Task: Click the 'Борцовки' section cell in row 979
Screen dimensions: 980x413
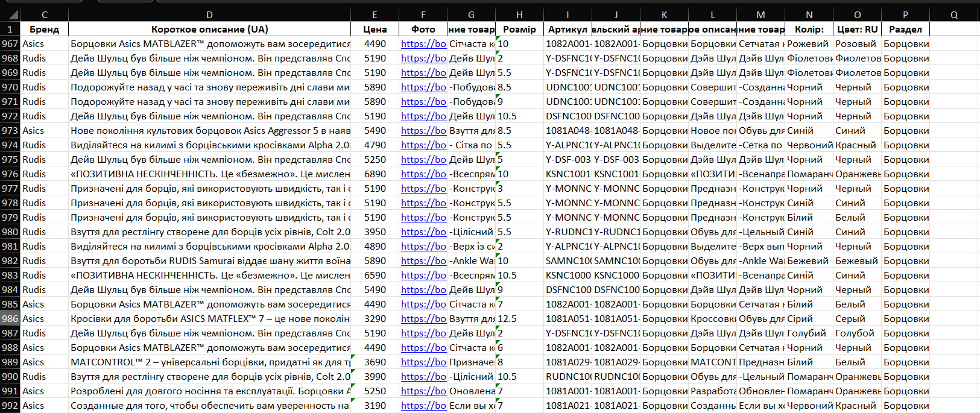Action: pos(906,217)
